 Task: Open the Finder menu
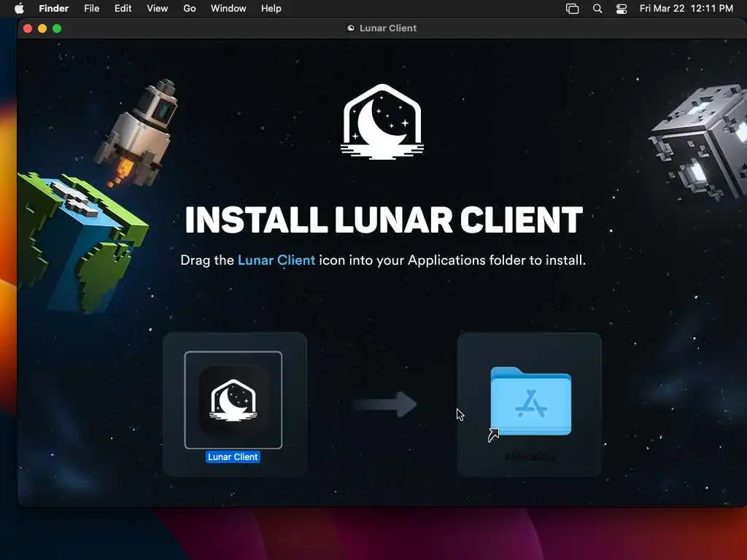(x=54, y=9)
